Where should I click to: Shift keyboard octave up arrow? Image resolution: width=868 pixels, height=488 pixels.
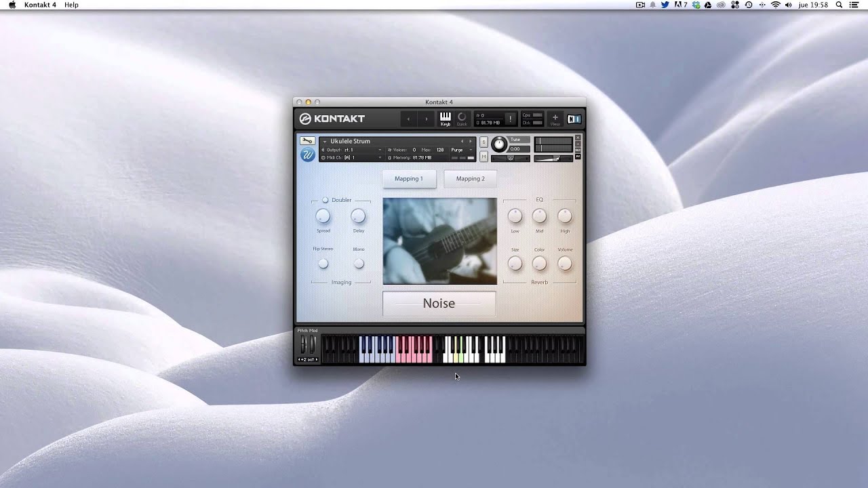pos(317,359)
